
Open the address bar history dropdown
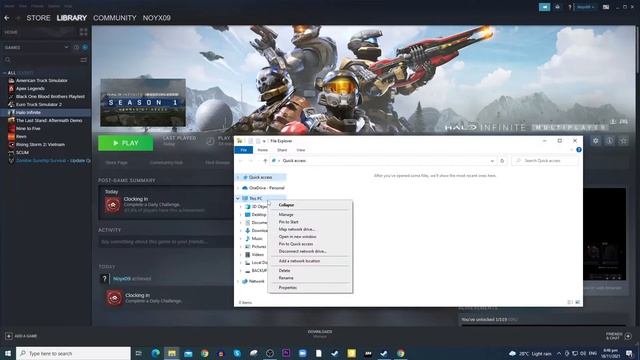pos(492,161)
